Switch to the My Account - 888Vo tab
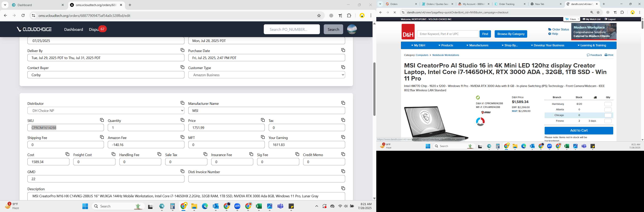644x212 pixels. (473, 4)
